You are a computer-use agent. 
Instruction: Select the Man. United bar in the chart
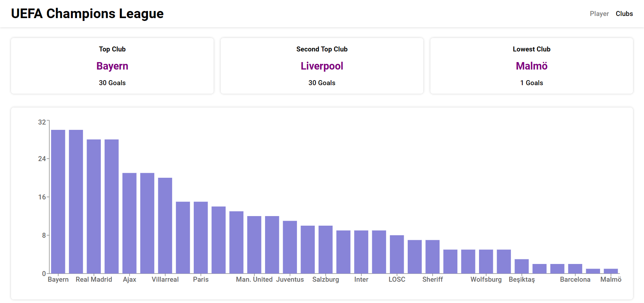tap(254, 245)
